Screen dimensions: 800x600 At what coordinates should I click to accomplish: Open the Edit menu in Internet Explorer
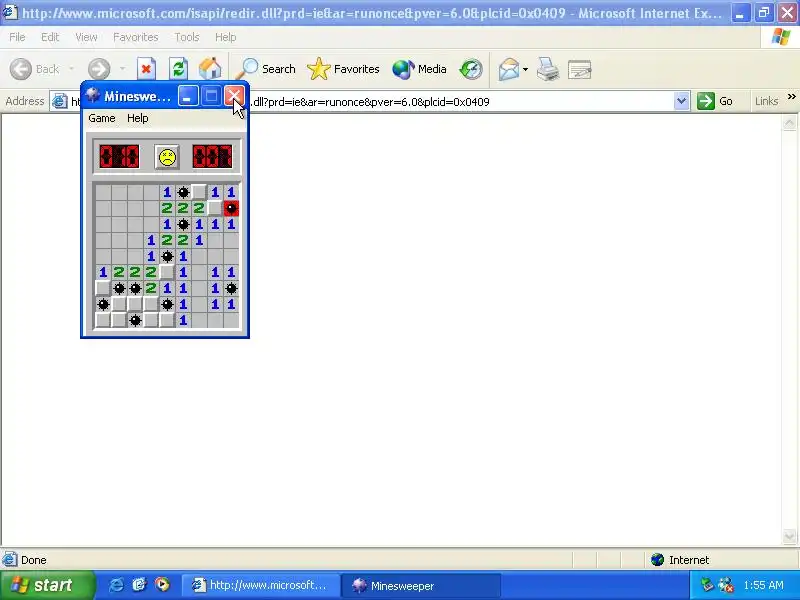click(50, 37)
